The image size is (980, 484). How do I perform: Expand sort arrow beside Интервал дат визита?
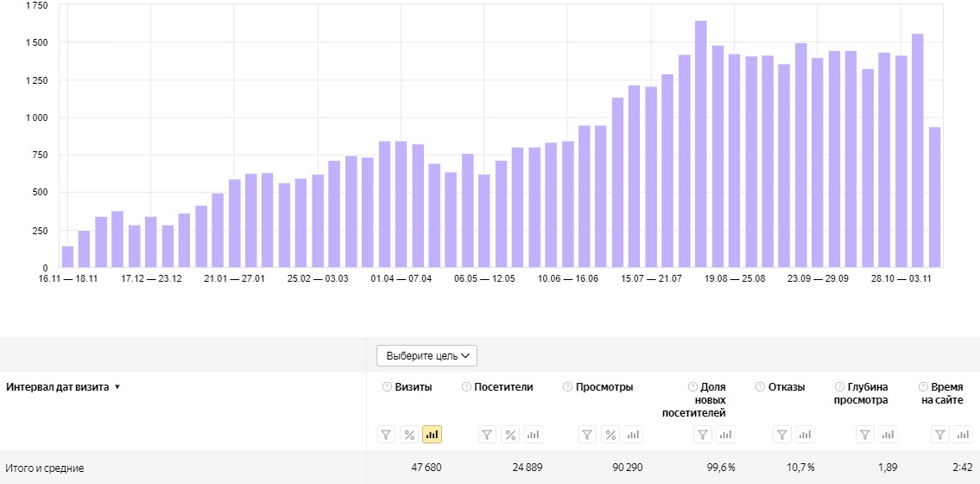coord(117,387)
